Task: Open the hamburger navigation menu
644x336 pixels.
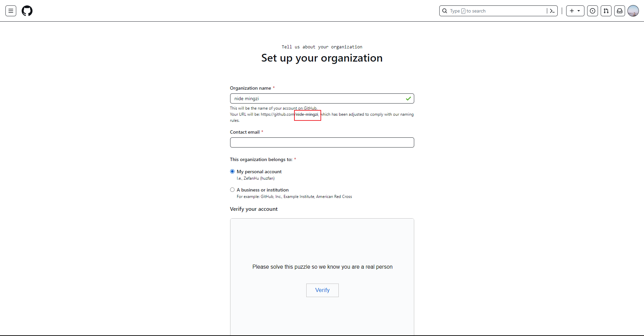Action: coord(11,11)
